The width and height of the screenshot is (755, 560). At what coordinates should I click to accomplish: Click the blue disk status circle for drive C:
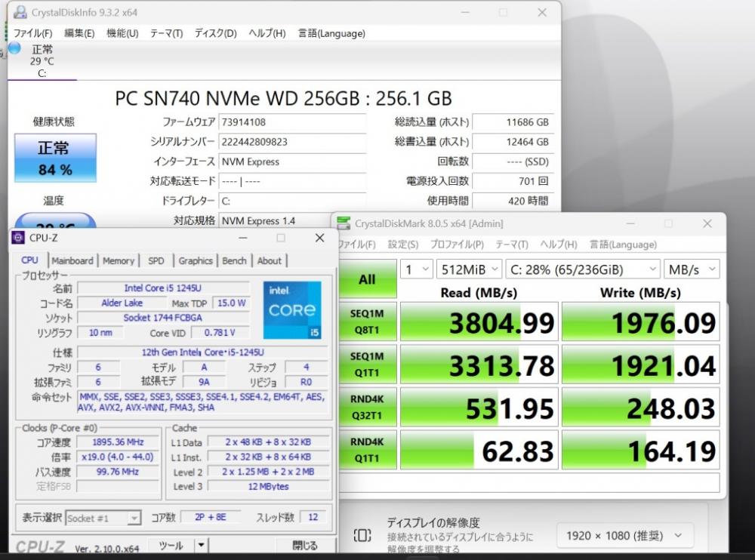point(14,48)
